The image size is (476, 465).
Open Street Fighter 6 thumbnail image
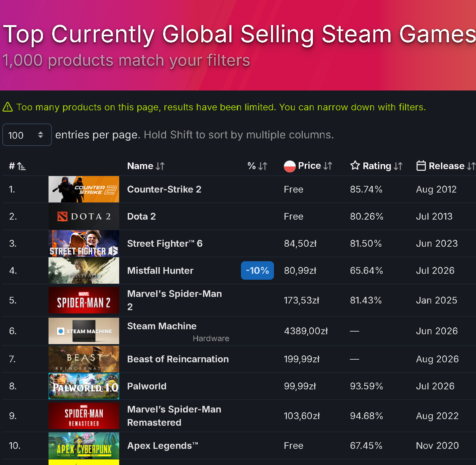pos(84,243)
